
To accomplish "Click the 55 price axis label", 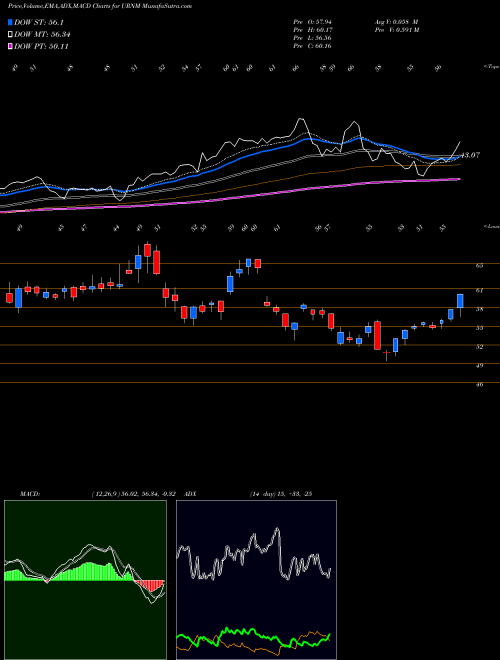I will [479, 328].
